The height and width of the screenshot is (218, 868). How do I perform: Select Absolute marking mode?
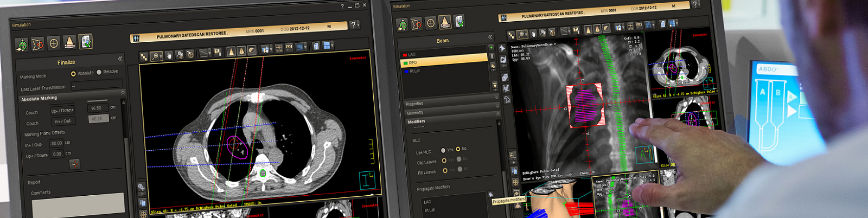coord(73,73)
